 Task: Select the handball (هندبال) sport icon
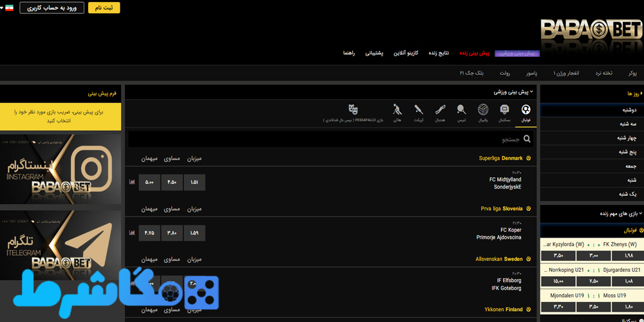click(x=440, y=109)
